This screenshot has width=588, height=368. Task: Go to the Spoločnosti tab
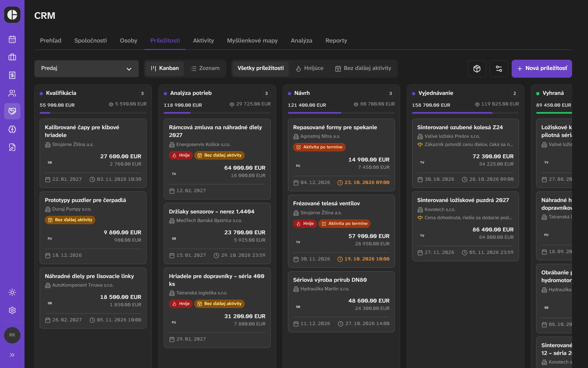tap(90, 41)
